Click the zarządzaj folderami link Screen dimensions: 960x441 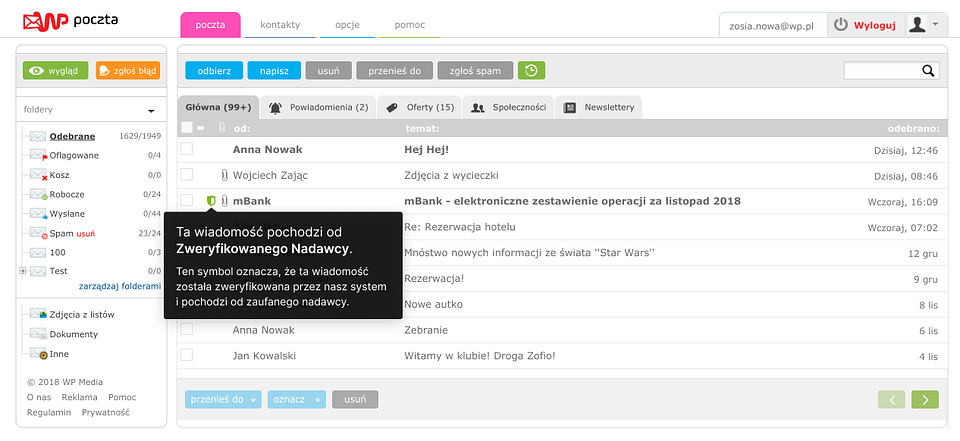coord(120,286)
